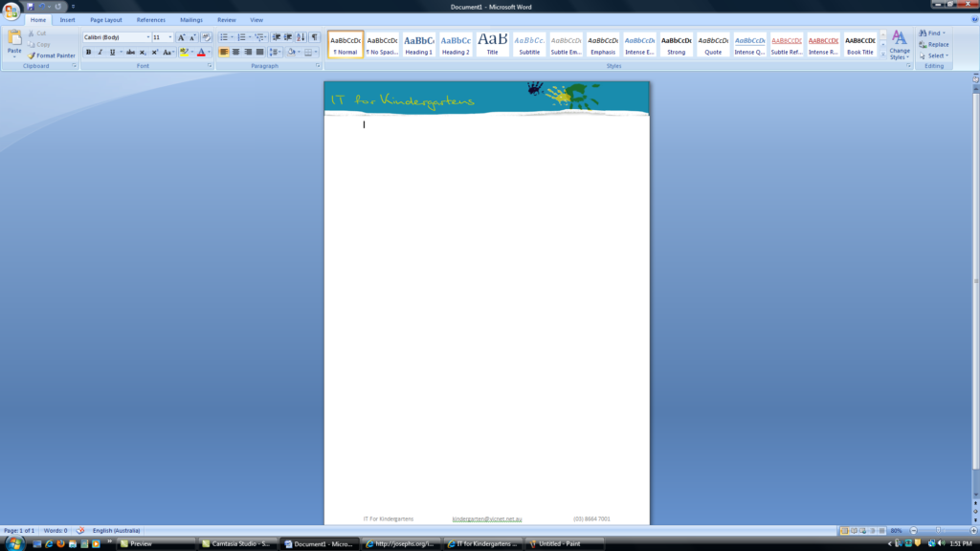
Task: Apply strikethrough formatting
Action: pyautogui.click(x=130, y=53)
